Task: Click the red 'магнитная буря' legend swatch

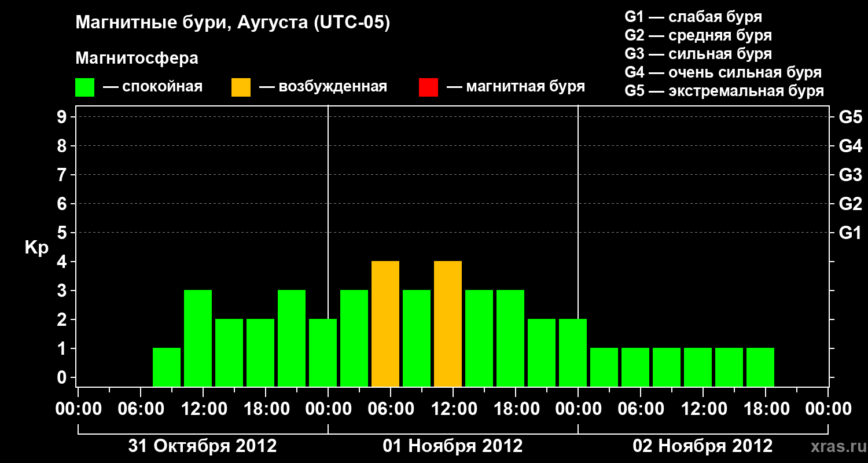Action: click(428, 87)
